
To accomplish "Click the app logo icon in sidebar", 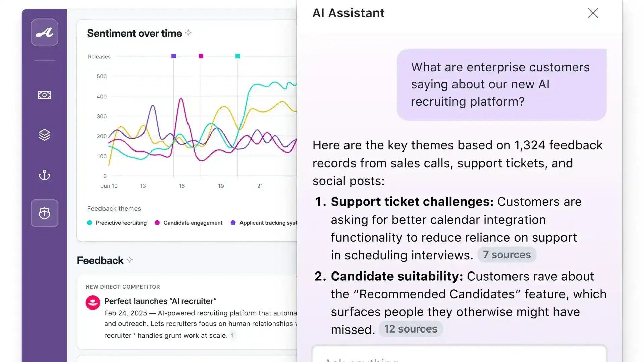I will pyautogui.click(x=44, y=33).
